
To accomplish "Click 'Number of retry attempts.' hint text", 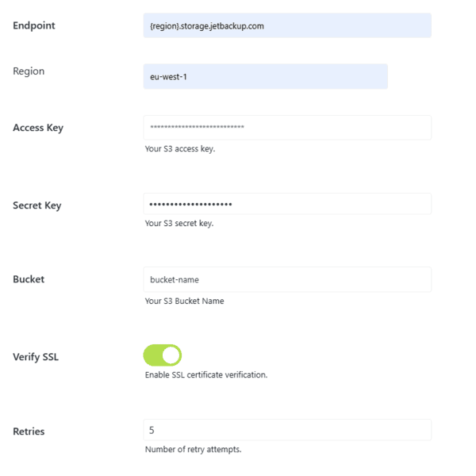I will (193, 449).
